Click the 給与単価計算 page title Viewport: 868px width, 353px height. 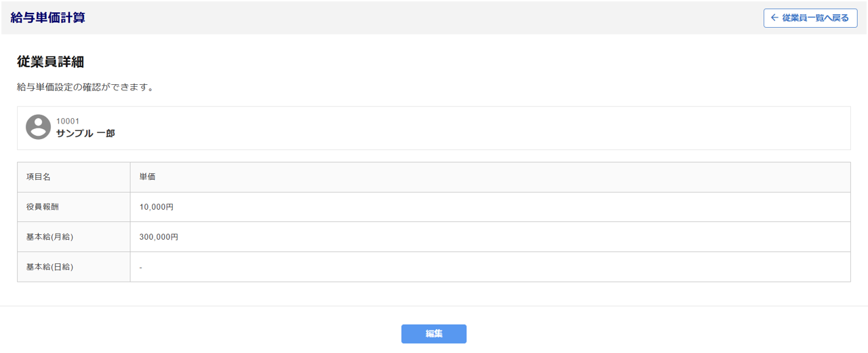[47, 18]
